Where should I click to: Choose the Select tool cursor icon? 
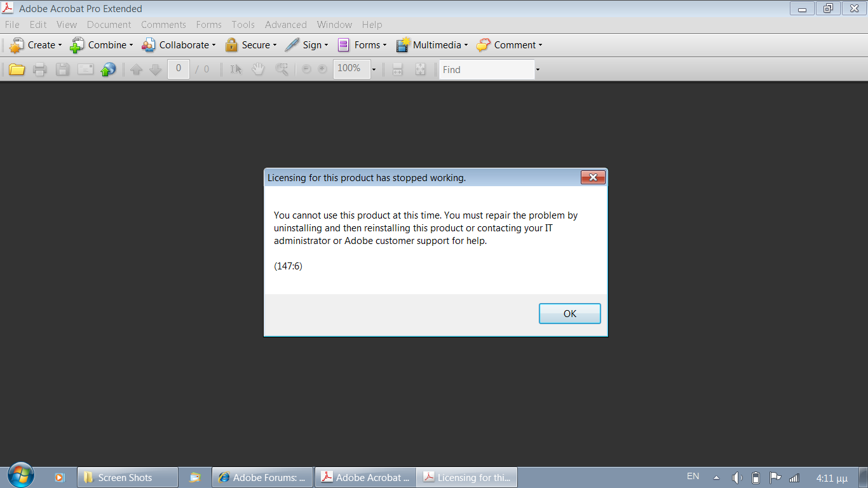236,69
